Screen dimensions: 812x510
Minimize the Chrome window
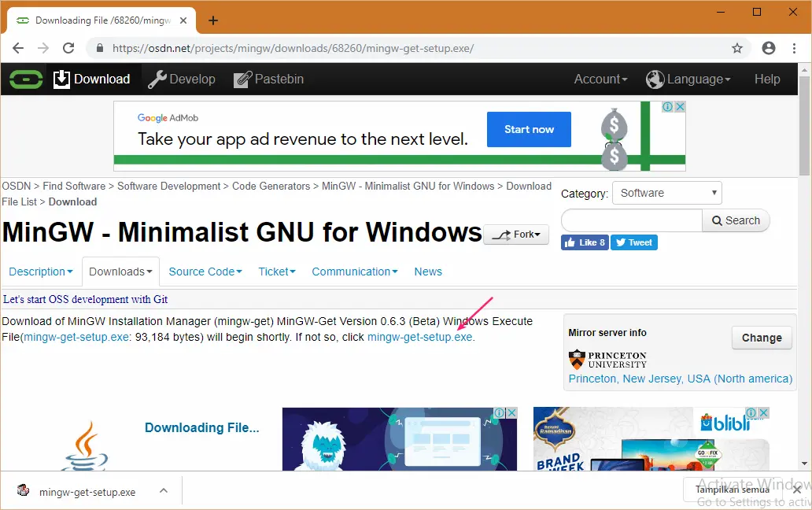pyautogui.click(x=721, y=12)
